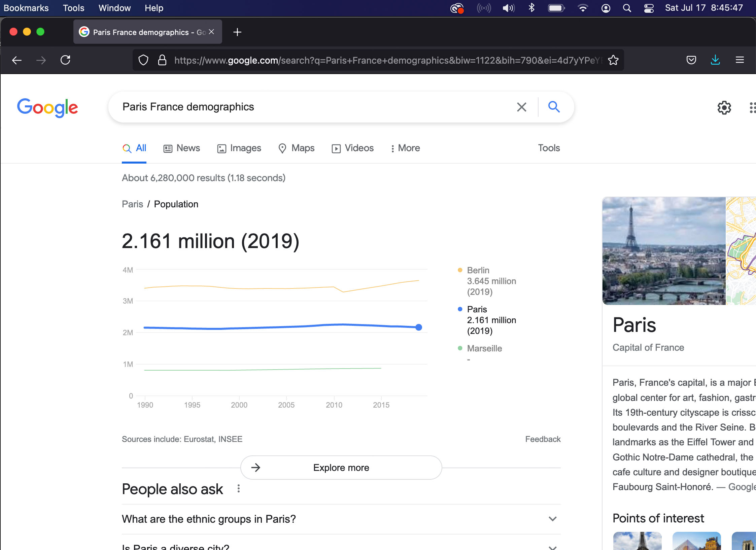
Task: Reload the page with the refresh icon
Action: 65,60
